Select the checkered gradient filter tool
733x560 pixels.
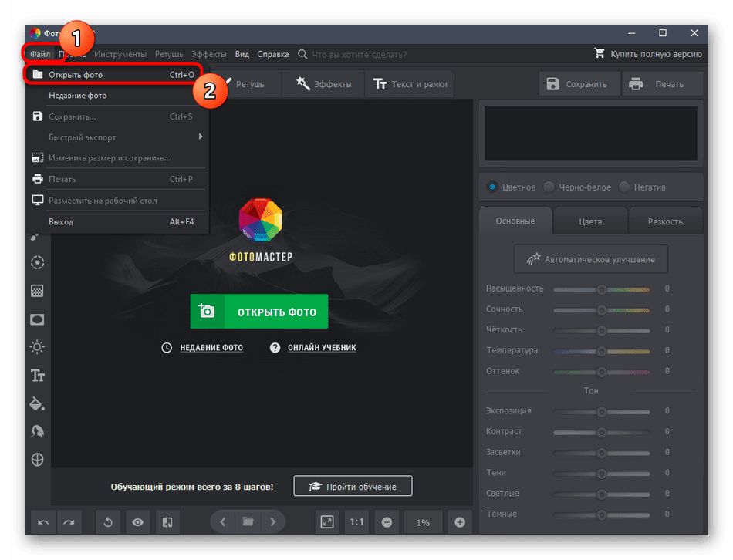37,291
